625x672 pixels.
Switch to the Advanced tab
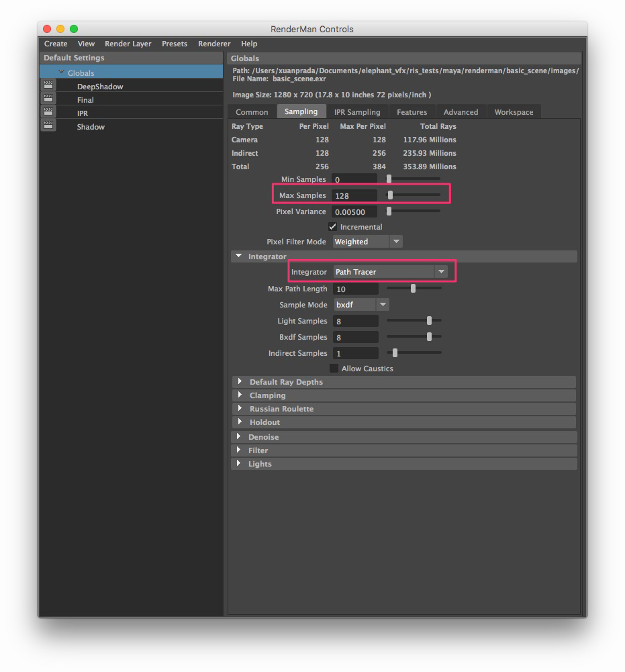coord(461,112)
